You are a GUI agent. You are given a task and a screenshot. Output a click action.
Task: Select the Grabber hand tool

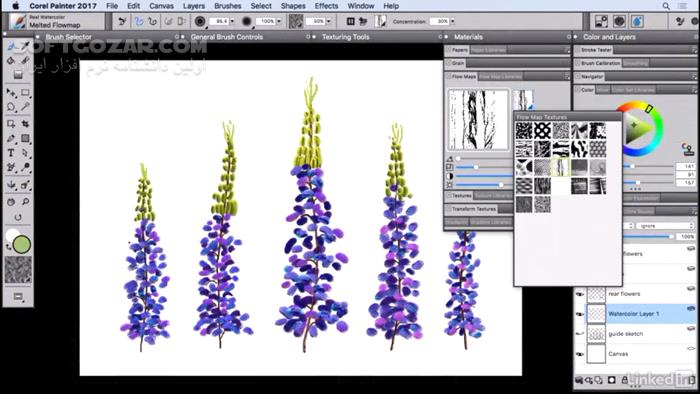click(x=12, y=202)
